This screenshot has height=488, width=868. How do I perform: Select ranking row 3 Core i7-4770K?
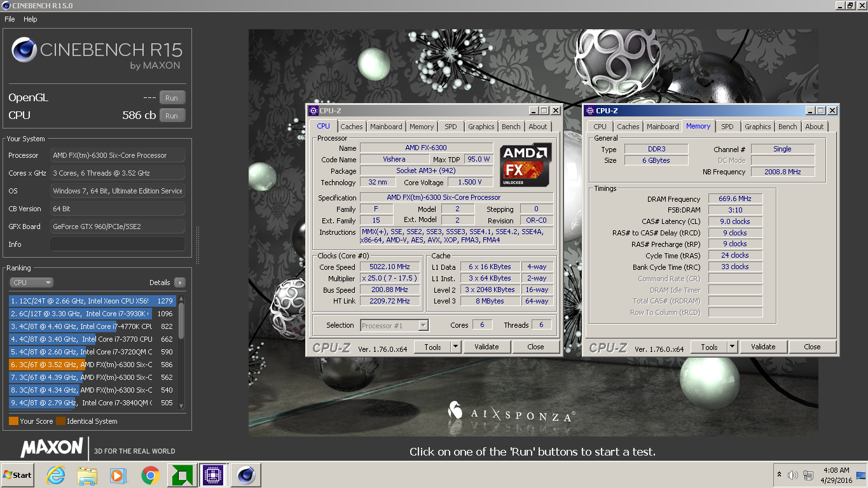pyautogui.click(x=92, y=326)
